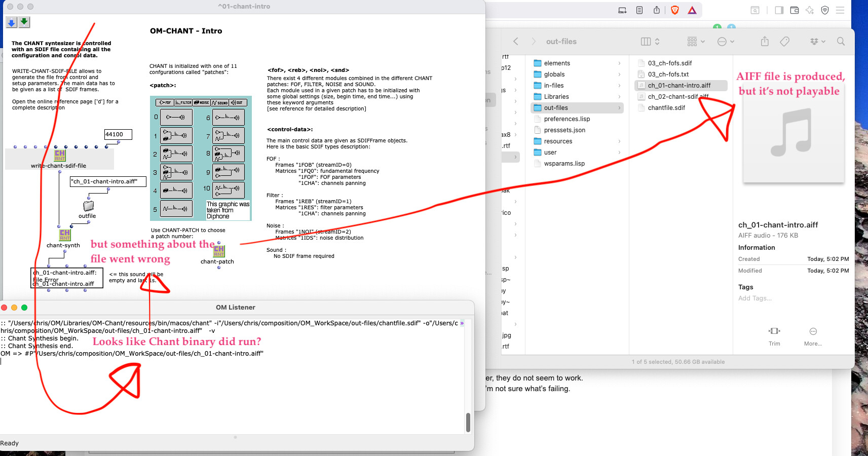
Task: Click the File Error result box in patch
Action: [67, 278]
